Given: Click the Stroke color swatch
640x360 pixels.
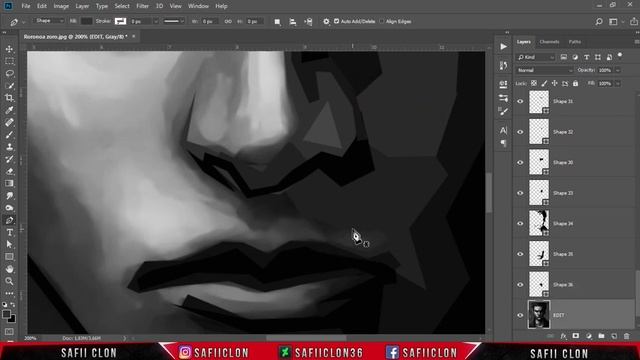Looking at the screenshot, I should pos(120,21).
